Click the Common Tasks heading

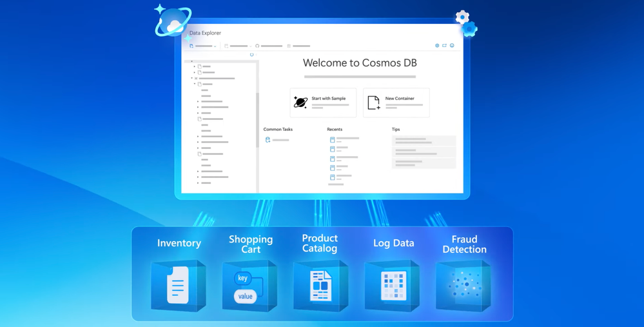coord(278,130)
